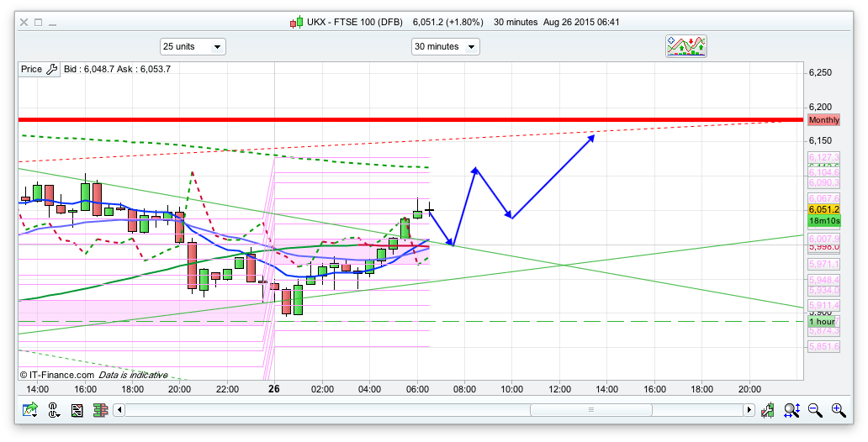Click the indicators and trading systems icon
The width and height of the screenshot is (868, 442).
pyautogui.click(x=686, y=46)
